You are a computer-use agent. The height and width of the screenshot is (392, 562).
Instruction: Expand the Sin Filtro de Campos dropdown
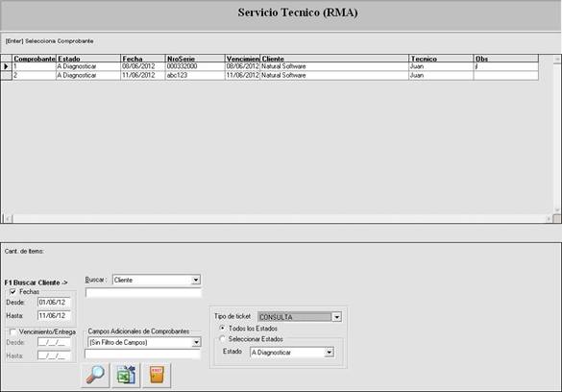coord(196,343)
